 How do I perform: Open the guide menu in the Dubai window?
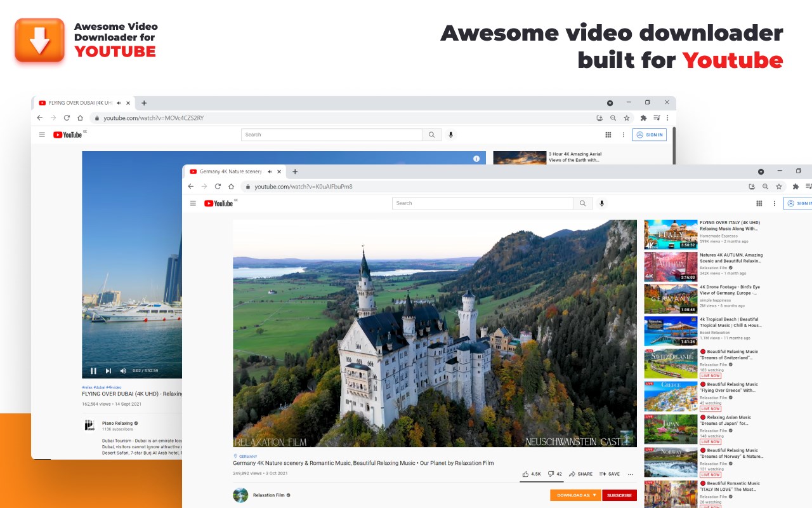point(42,135)
